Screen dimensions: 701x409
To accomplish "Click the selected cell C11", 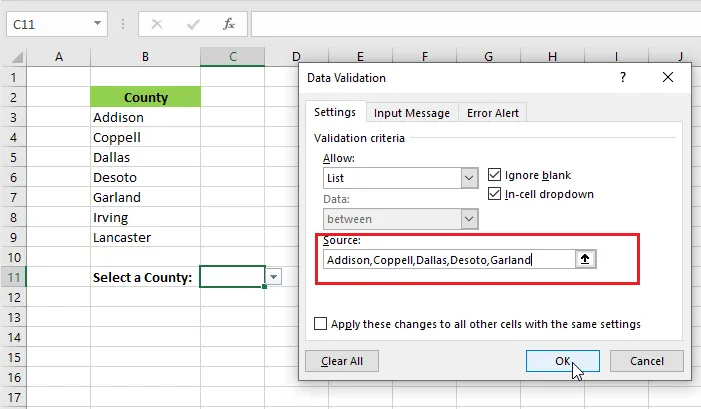I will 232,277.
